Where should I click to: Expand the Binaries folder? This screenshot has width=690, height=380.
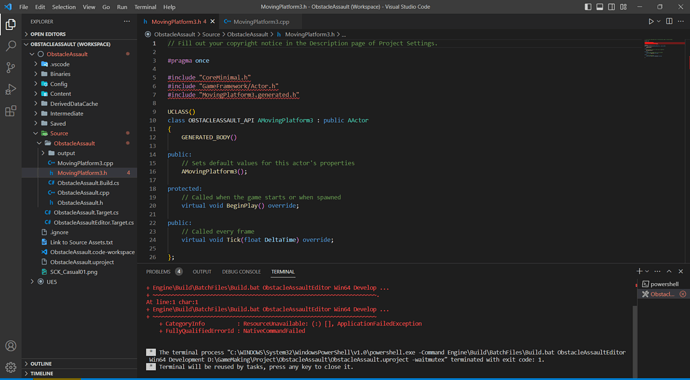(79, 74)
